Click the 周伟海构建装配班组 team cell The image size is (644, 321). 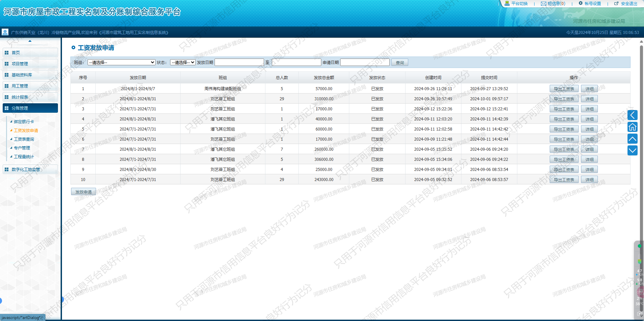223,89
